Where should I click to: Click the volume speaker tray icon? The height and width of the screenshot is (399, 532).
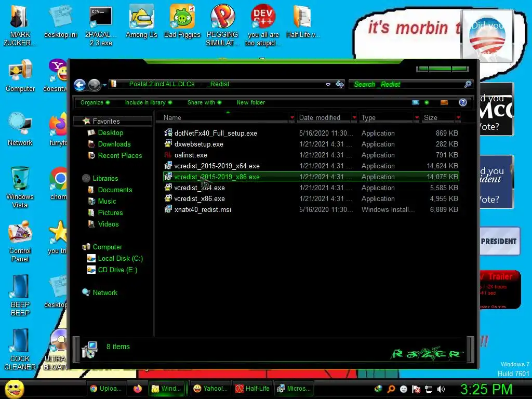tap(441, 389)
